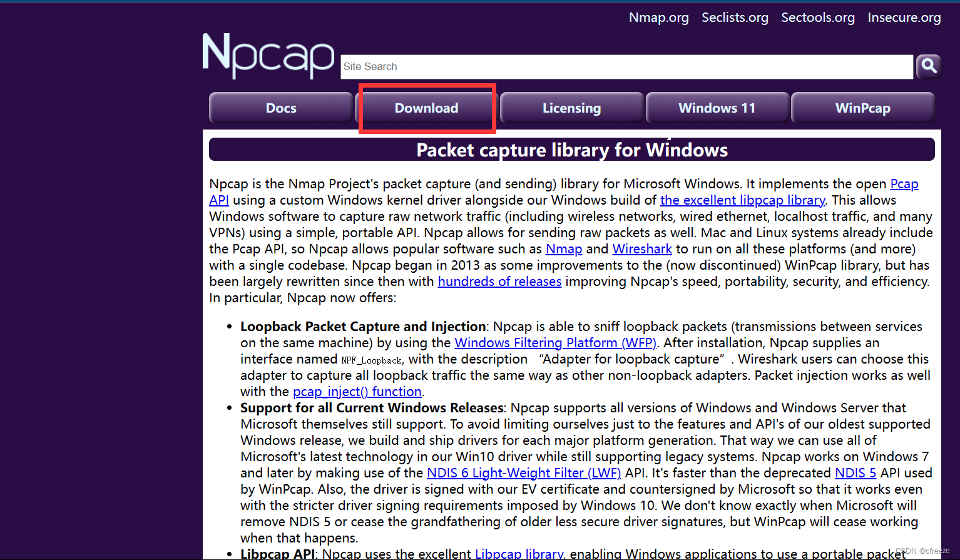
Task: Visit Seclists.org from the top navigation
Action: click(735, 18)
